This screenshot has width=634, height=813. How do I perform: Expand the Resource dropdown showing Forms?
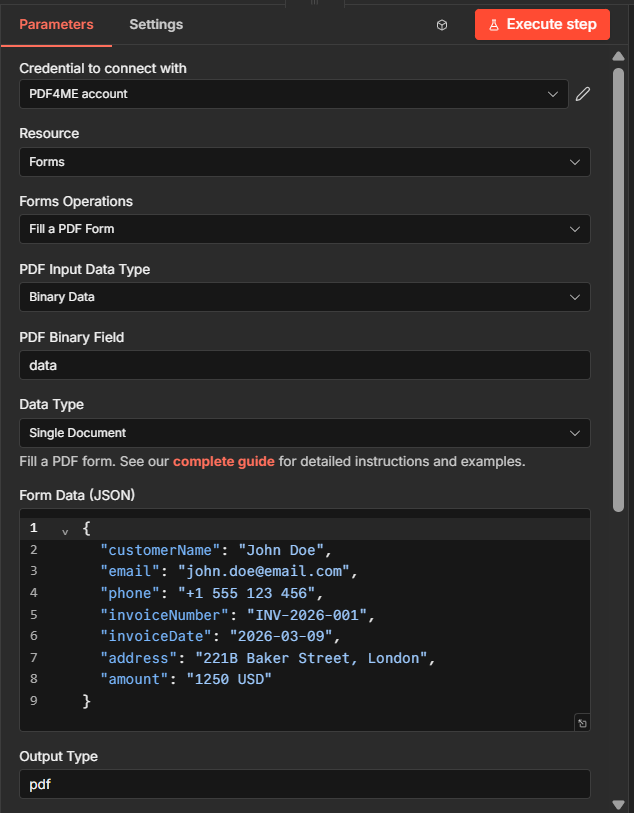[304, 162]
